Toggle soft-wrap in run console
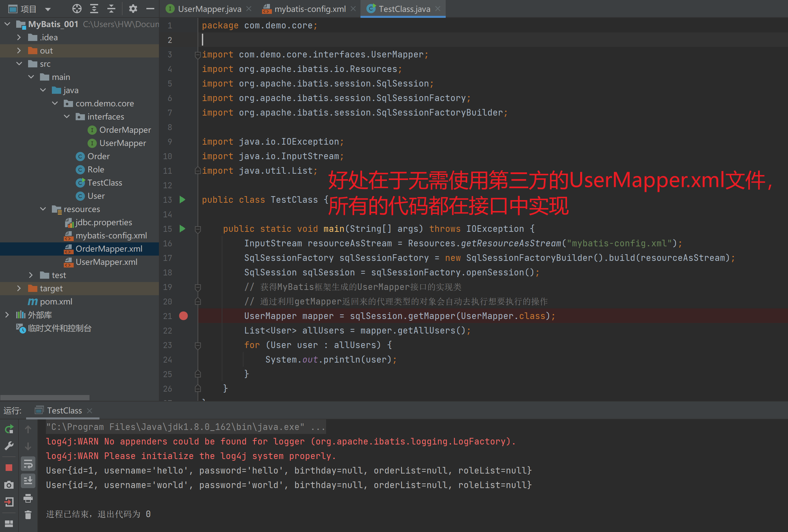The height and width of the screenshot is (532, 788). point(28,464)
